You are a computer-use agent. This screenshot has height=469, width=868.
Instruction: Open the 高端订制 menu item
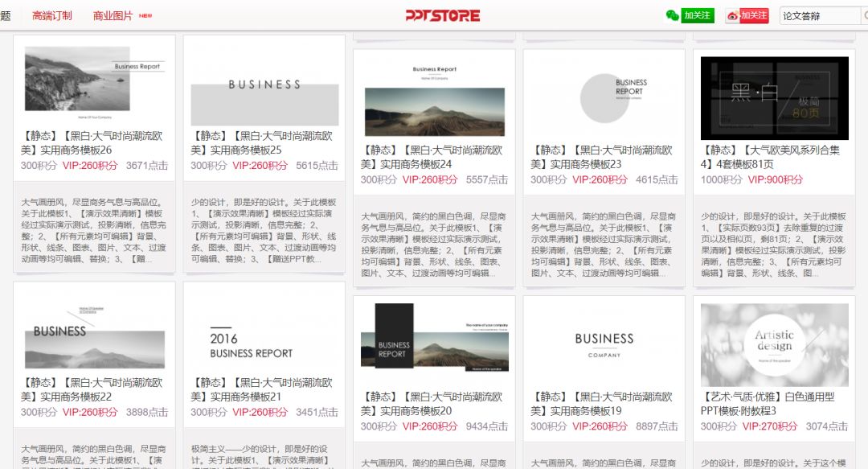[x=51, y=14]
